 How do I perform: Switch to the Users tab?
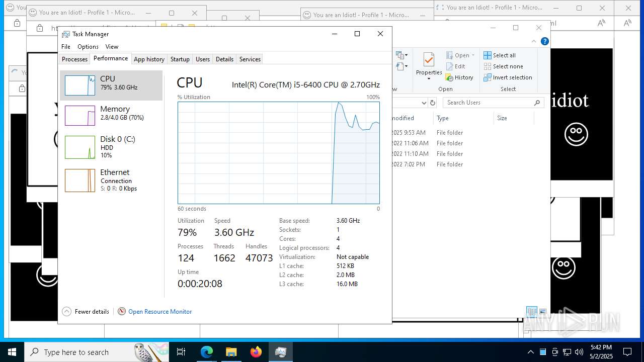[x=203, y=59]
